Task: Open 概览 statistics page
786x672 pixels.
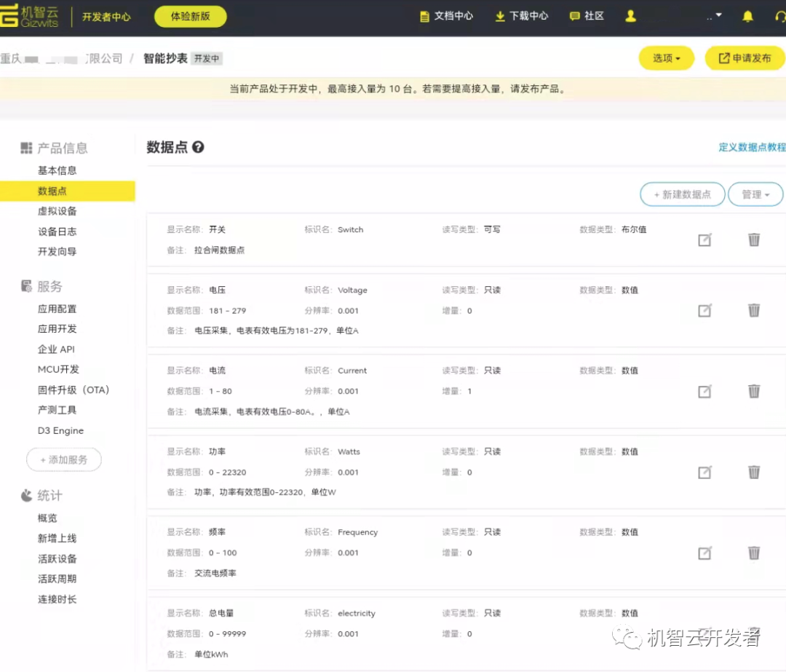Action: point(47,518)
